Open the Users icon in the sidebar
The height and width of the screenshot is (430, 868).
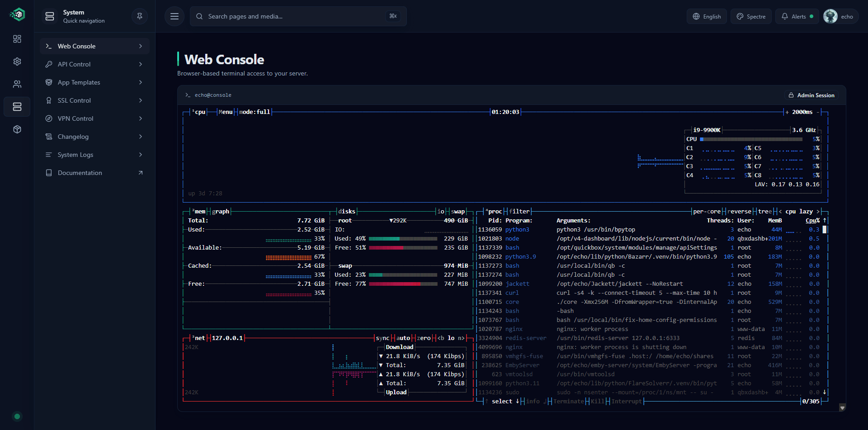[x=17, y=84]
